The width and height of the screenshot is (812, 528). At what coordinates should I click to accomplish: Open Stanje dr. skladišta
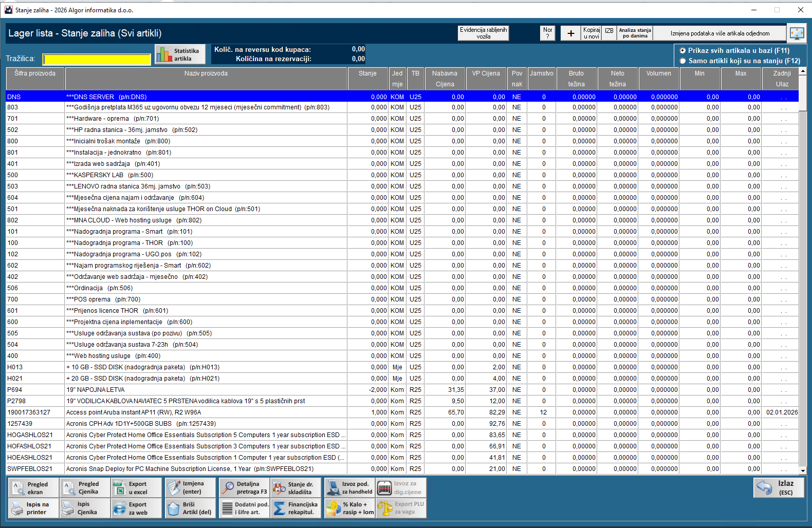pos(296,488)
